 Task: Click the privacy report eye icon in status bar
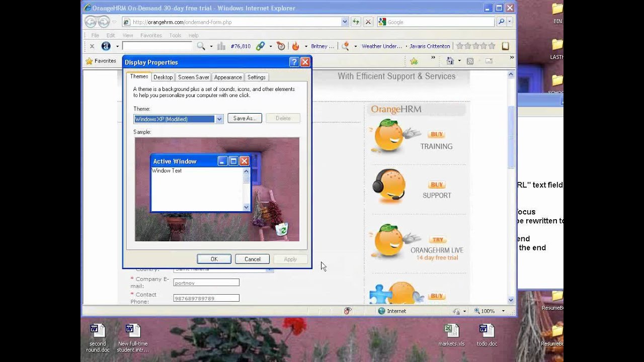(x=347, y=311)
